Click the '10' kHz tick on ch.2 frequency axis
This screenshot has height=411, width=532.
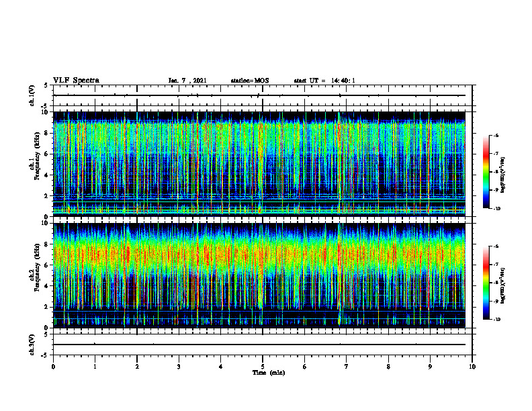pos(46,223)
